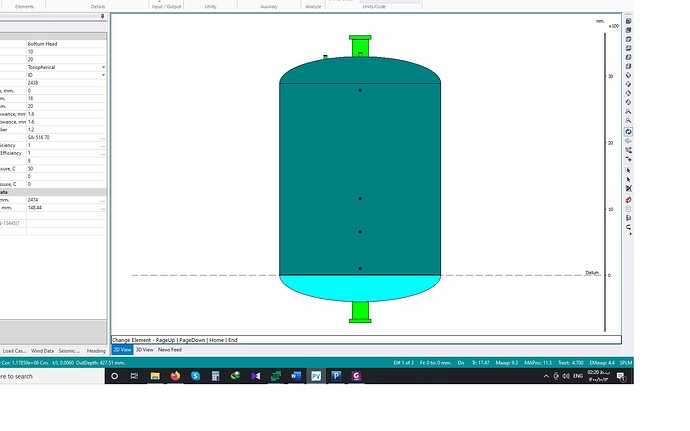Select the top torispherical head in the drawing
Viewport: 690px width, 431px height.
360,70
